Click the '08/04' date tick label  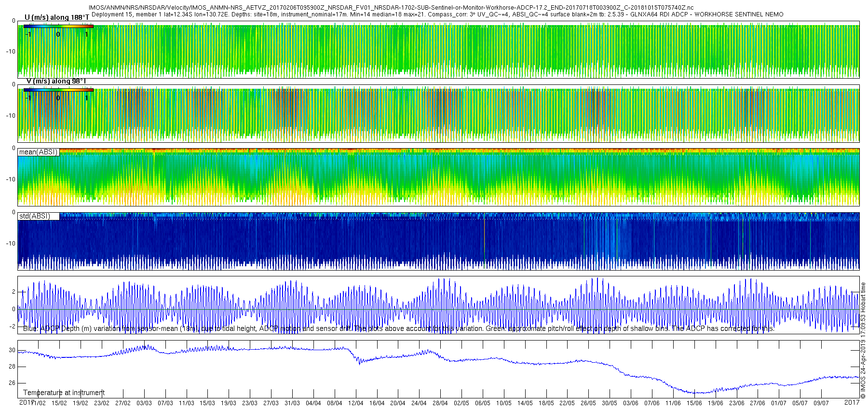tap(335, 403)
